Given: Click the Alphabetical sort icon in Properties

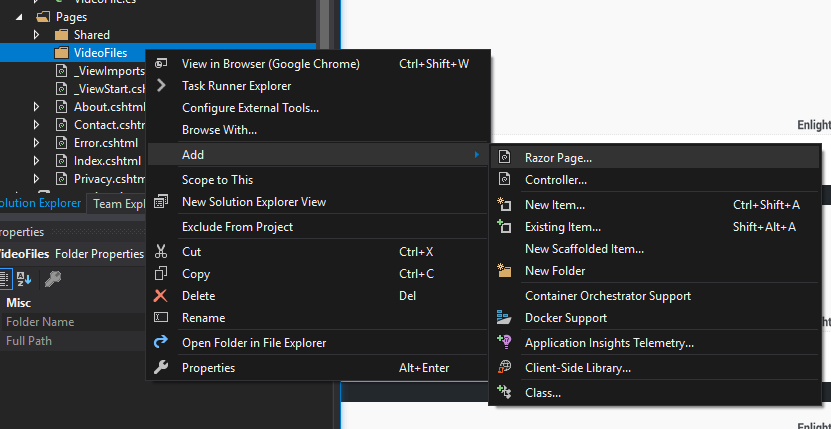Looking at the screenshot, I should click(x=24, y=278).
